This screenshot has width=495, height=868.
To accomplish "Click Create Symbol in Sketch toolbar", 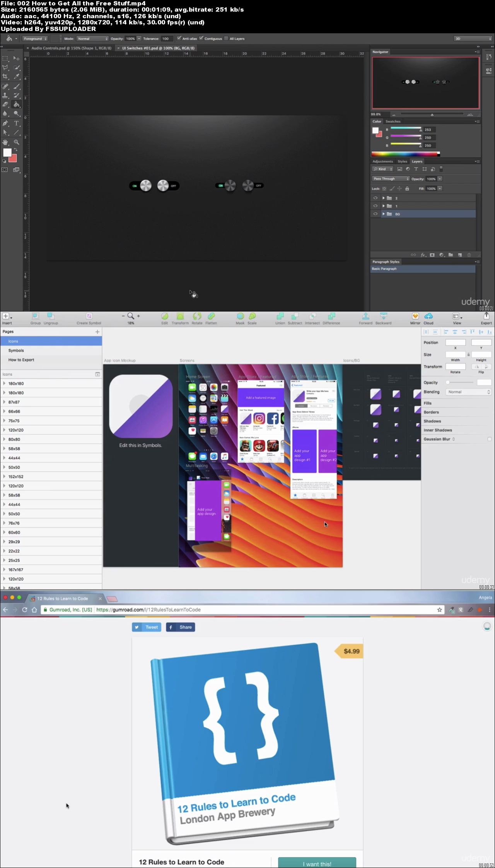I will point(89,318).
